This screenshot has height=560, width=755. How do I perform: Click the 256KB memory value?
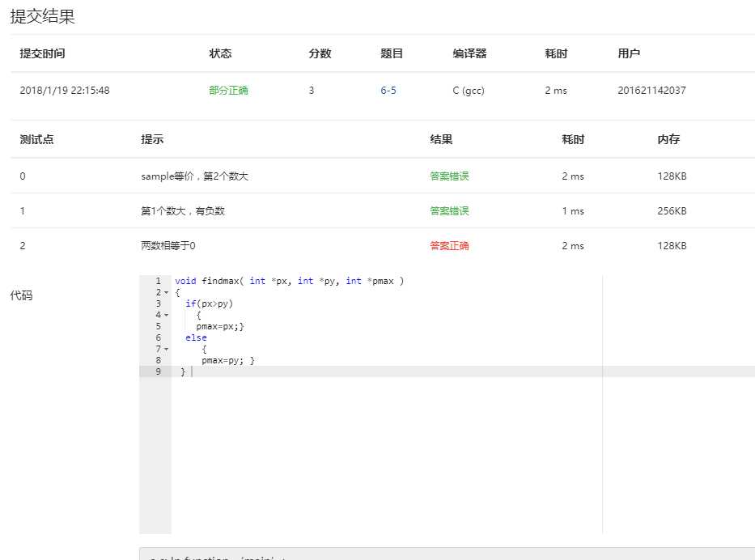coord(672,211)
